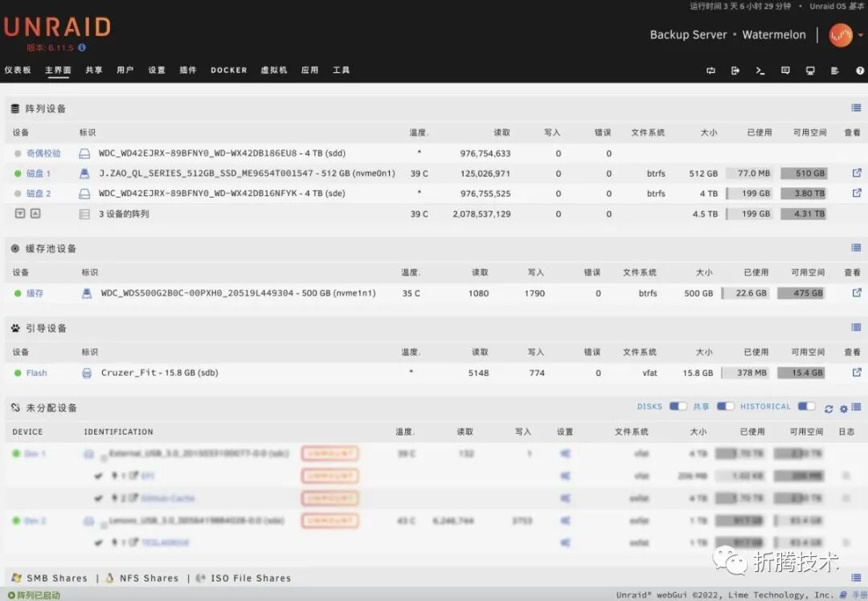The width and height of the screenshot is (868, 601).
Task: Open the 共享 tab in top navigation
Action: coord(94,70)
